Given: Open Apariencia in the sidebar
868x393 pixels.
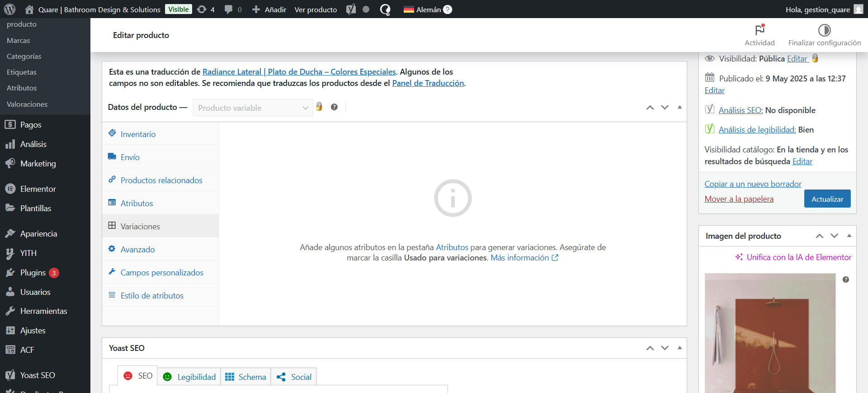Looking at the screenshot, I should point(45,233).
